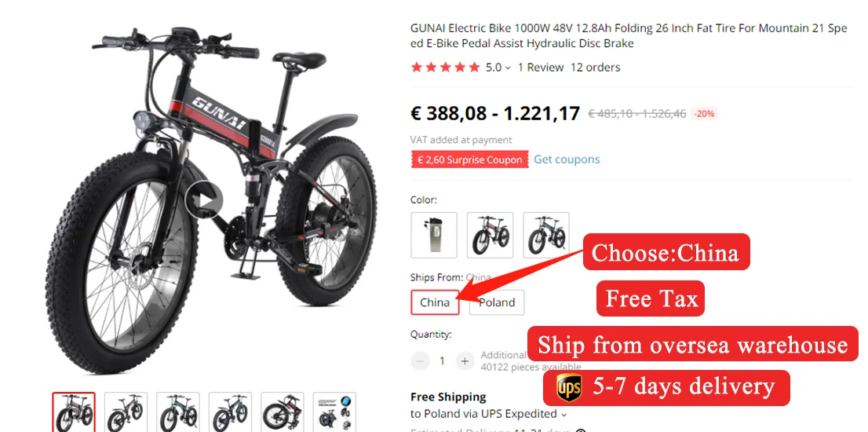This screenshot has width=868, height=432.
Task: Click the € 2,60 Surprise Coupon badge
Action: coord(469,160)
